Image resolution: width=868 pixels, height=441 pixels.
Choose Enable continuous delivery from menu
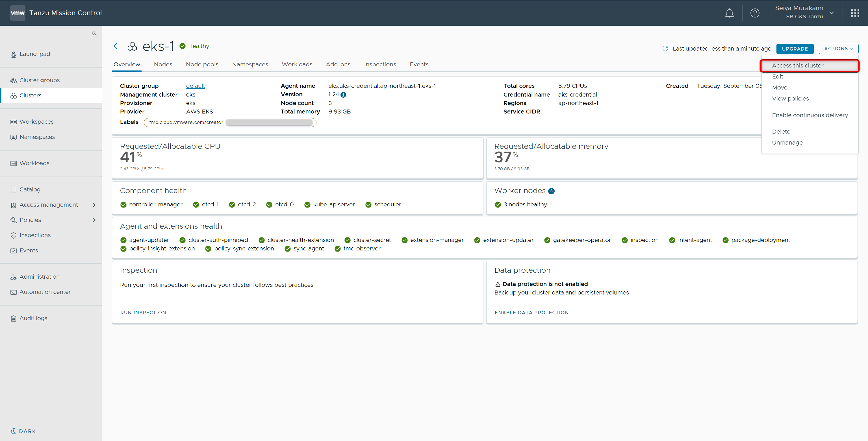[810, 115]
